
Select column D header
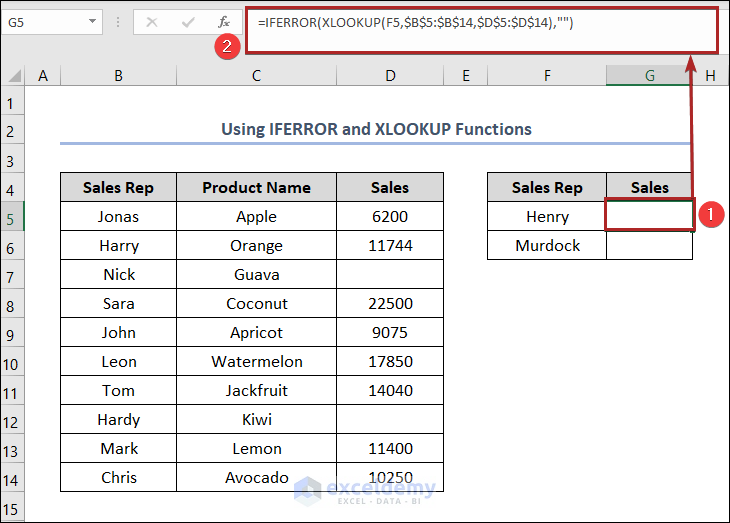tap(389, 75)
